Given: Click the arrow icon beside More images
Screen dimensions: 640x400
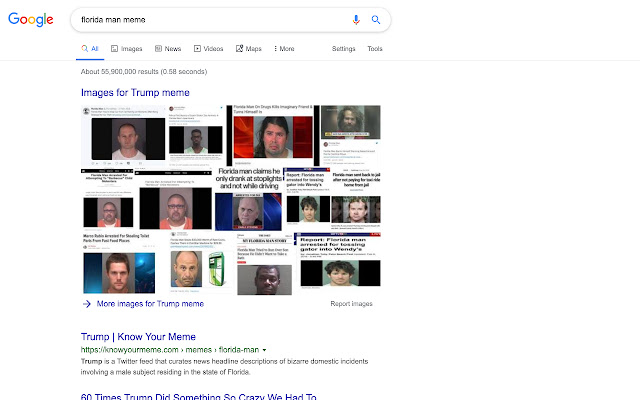Looking at the screenshot, I should click(87, 304).
